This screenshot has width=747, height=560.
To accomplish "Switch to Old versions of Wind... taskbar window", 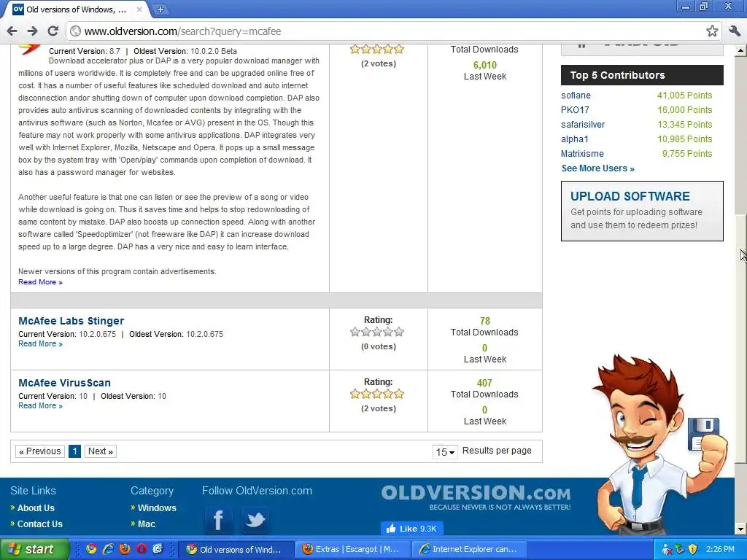I will (x=235, y=550).
